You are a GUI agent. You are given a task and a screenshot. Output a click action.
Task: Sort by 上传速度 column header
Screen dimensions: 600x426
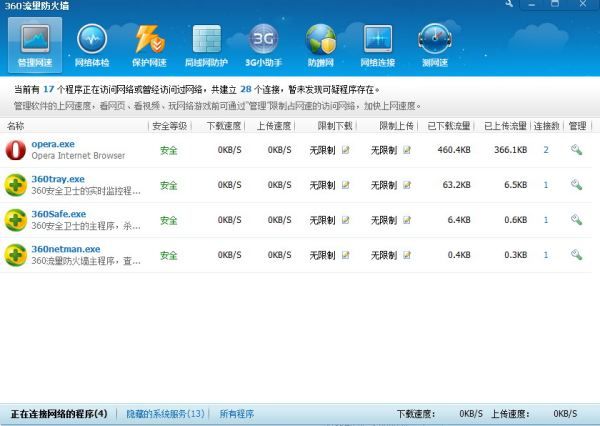[274, 126]
